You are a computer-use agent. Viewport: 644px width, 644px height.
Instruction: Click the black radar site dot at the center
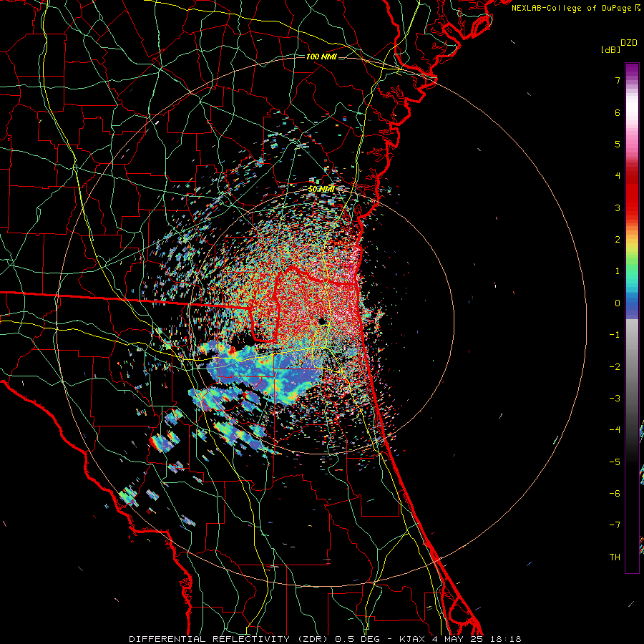pyautogui.click(x=322, y=321)
